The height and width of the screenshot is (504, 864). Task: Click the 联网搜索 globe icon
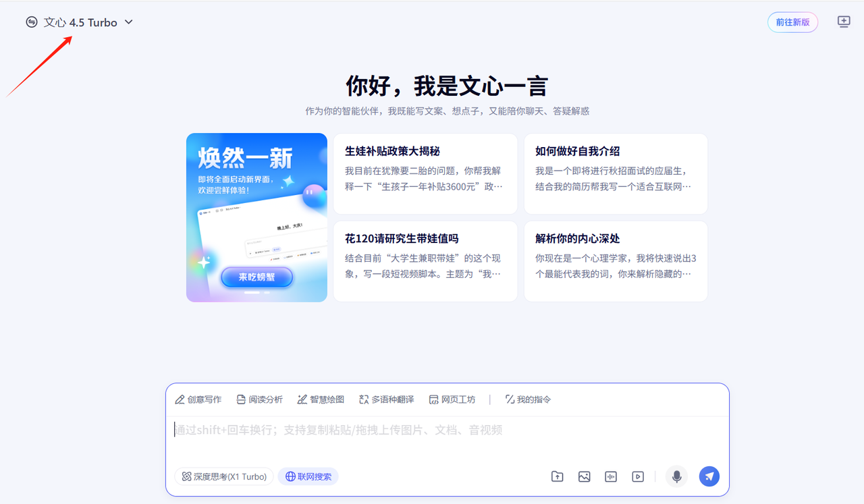(290, 476)
